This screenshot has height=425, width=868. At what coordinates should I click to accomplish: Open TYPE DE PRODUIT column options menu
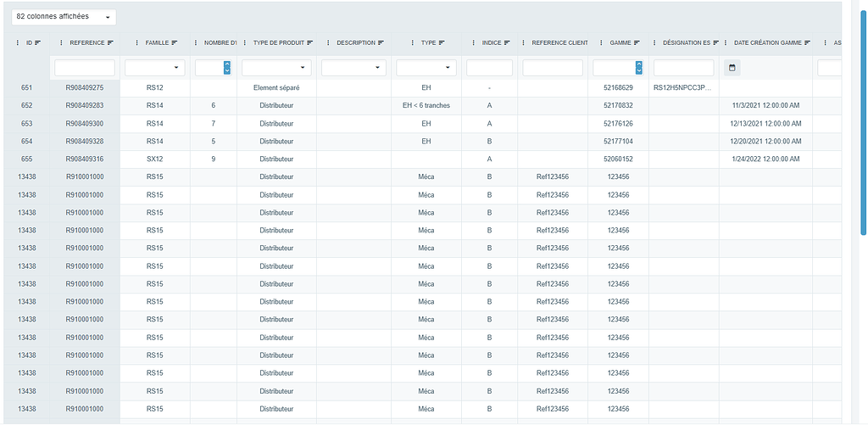coord(246,42)
